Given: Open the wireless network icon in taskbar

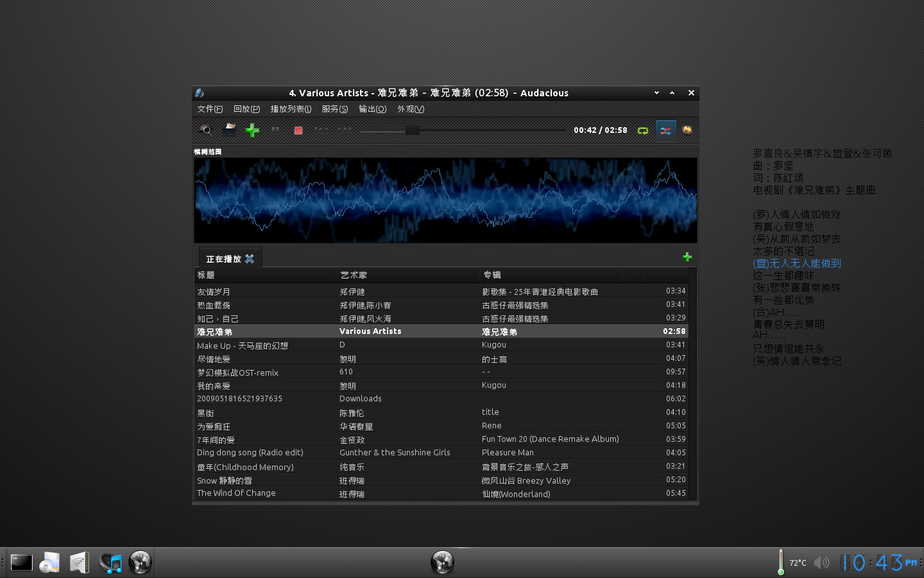Looking at the screenshot, I should [80, 563].
